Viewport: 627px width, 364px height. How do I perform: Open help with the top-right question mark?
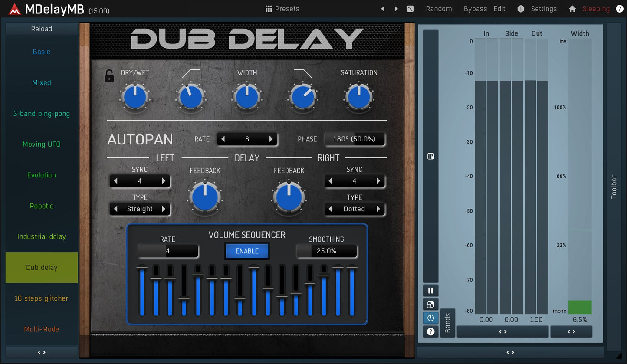coord(620,9)
